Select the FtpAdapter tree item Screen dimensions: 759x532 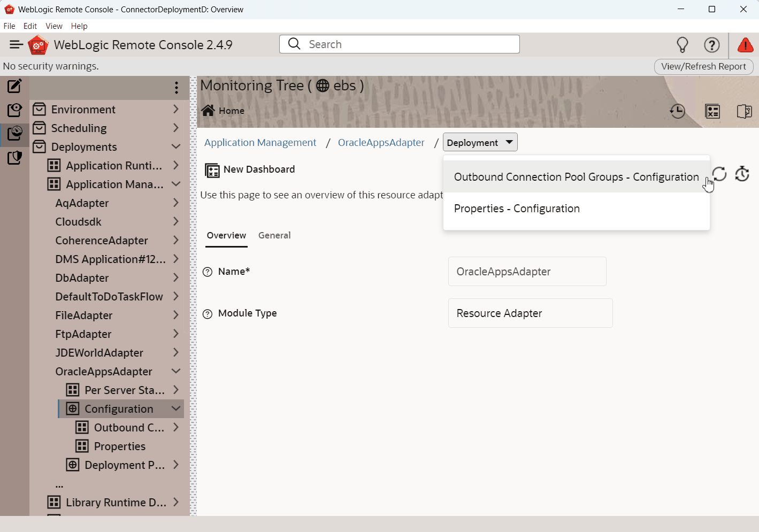click(x=83, y=334)
